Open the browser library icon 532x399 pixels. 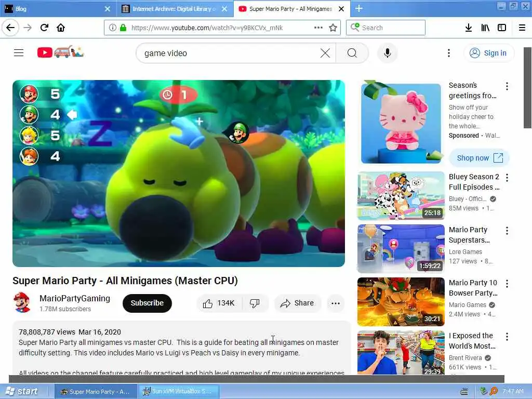click(x=485, y=28)
